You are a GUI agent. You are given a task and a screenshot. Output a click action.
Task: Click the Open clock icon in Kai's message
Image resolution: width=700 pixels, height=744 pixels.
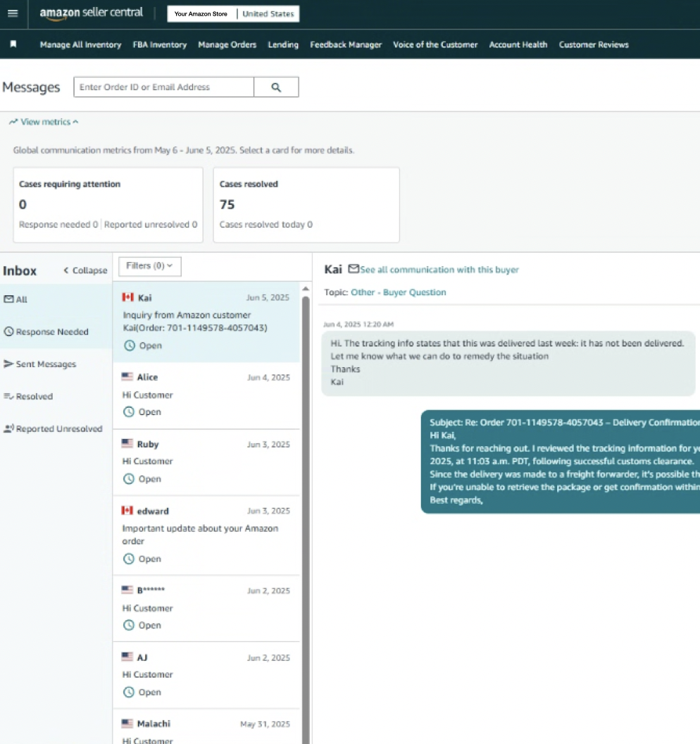point(130,345)
